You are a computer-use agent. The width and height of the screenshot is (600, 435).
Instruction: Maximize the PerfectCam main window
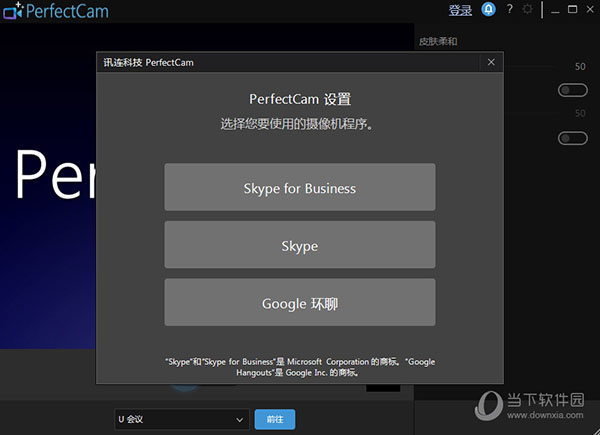pyautogui.click(x=572, y=9)
